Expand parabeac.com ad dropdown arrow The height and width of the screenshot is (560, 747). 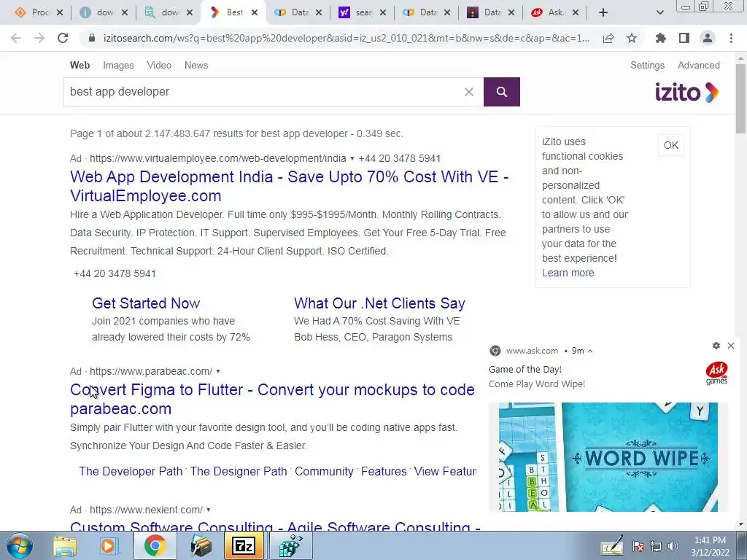pyautogui.click(x=217, y=371)
